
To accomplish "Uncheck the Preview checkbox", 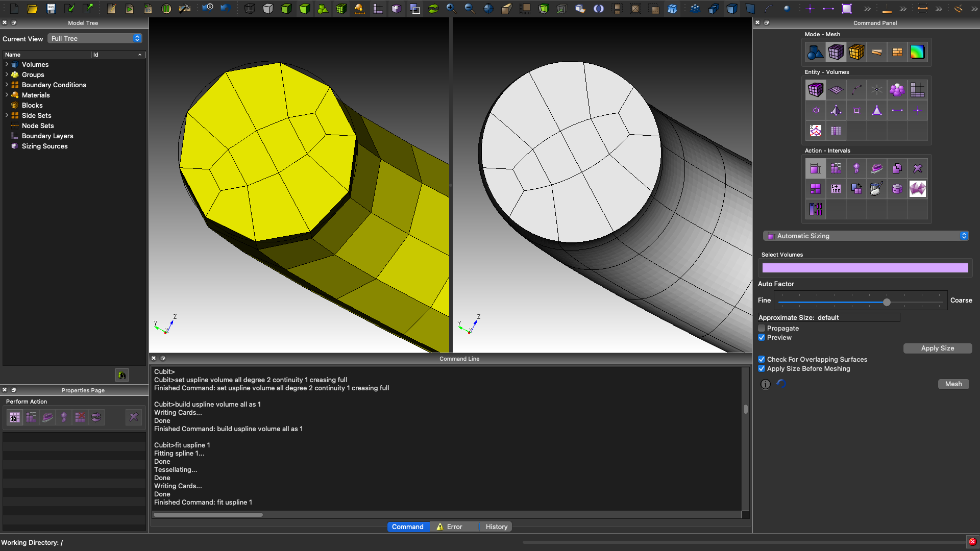I will 762,338.
